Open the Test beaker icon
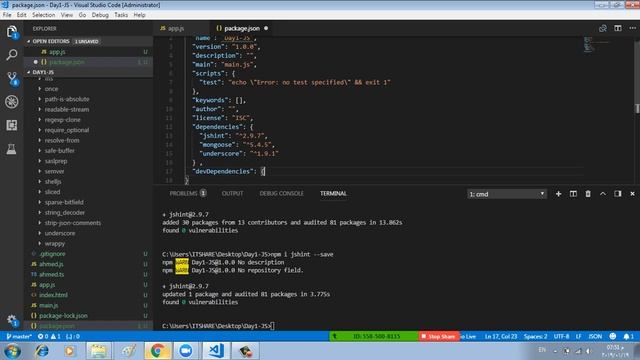The width and height of the screenshot is (640, 360). pos(11,149)
